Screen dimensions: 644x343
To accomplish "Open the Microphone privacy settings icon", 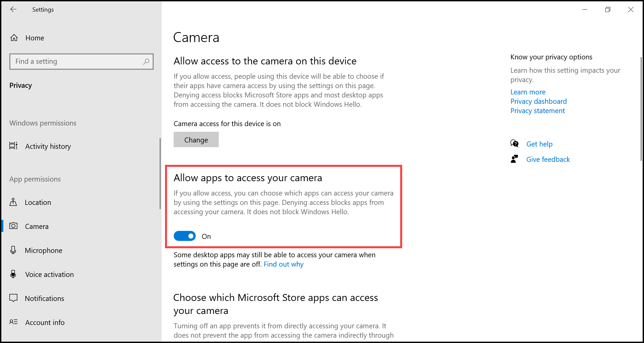I will 13,250.
